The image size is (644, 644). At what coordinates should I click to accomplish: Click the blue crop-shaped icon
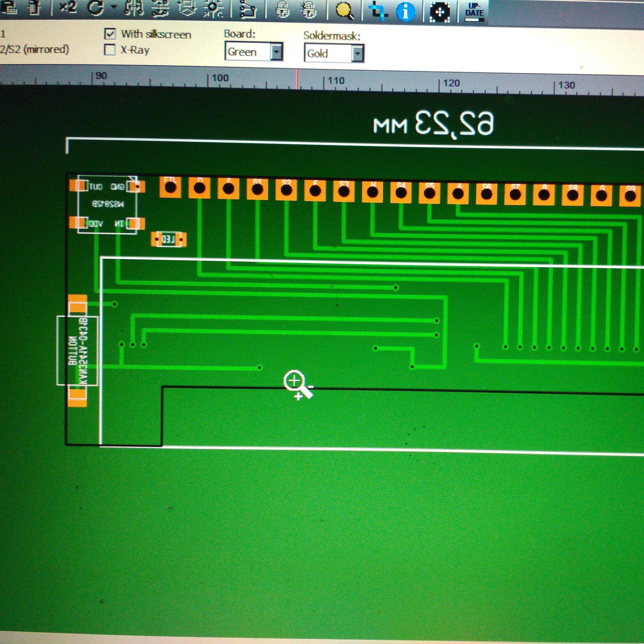378,10
